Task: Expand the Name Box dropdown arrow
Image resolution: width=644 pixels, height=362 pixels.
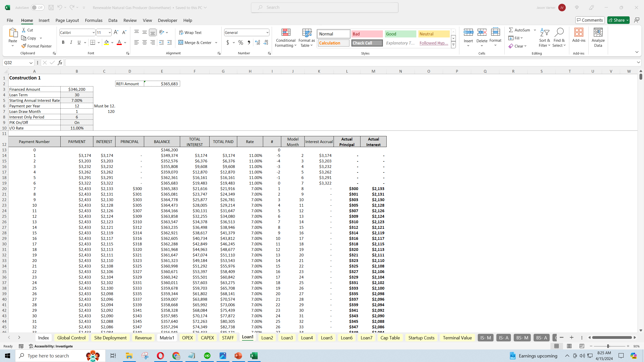Action: [31, 63]
